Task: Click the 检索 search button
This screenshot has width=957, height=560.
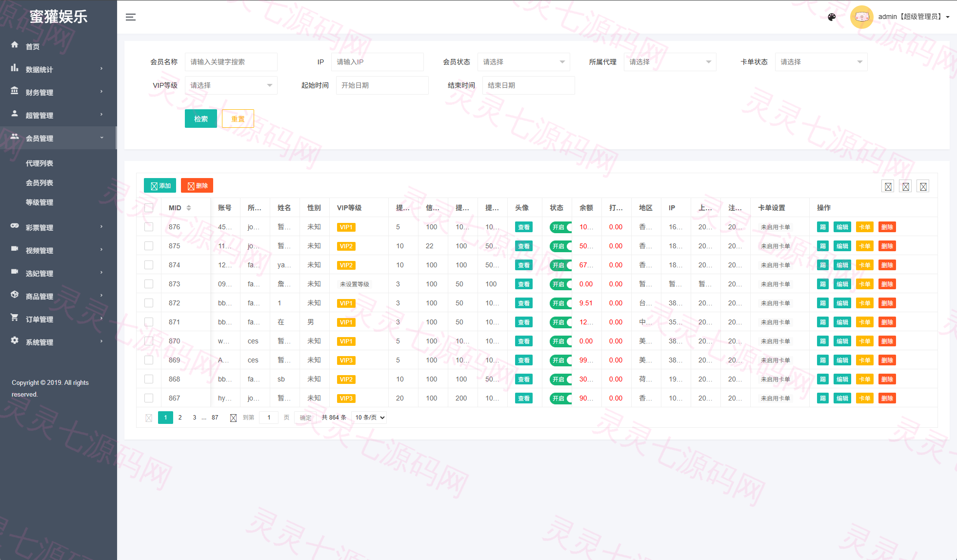Action: tap(201, 119)
